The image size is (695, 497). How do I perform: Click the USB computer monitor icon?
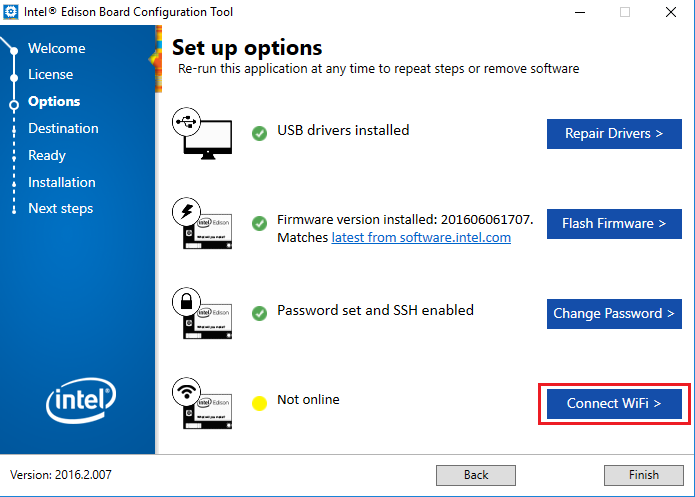point(202,133)
